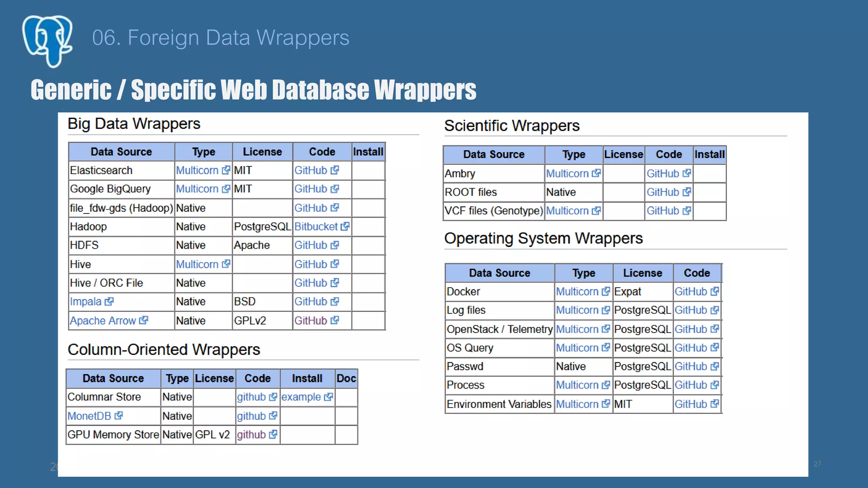Open the Impala data source link
The width and height of the screenshot is (868, 488).
click(92, 302)
